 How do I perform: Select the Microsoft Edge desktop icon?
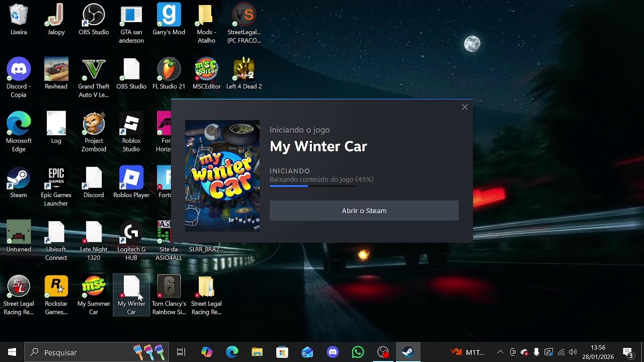[x=19, y=132]
